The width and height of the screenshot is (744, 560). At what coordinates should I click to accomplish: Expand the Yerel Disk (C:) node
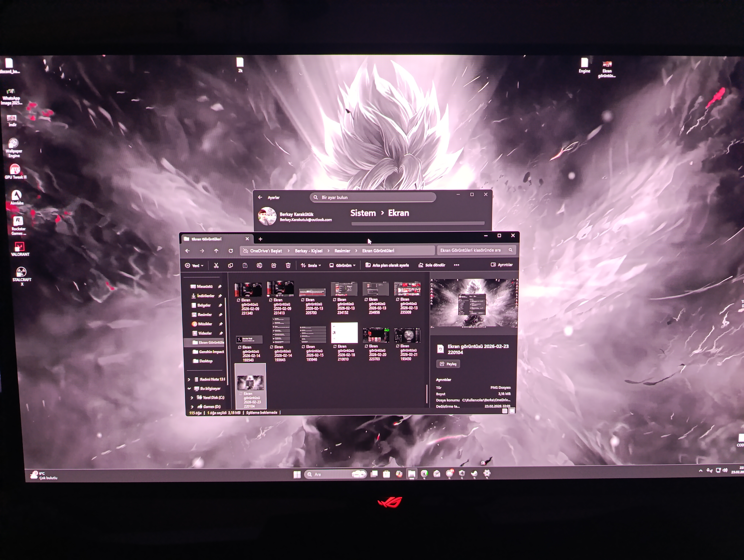click(192, 398)
